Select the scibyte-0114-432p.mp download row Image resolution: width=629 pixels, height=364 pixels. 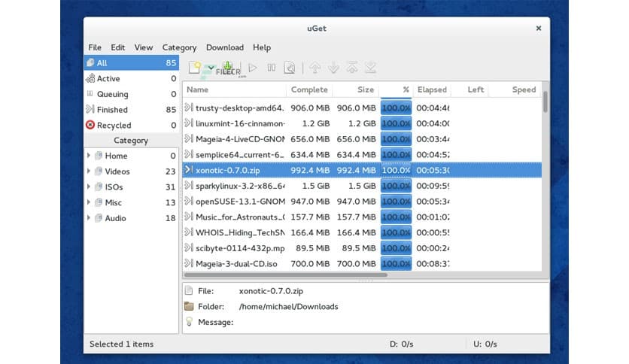[362, 248]
